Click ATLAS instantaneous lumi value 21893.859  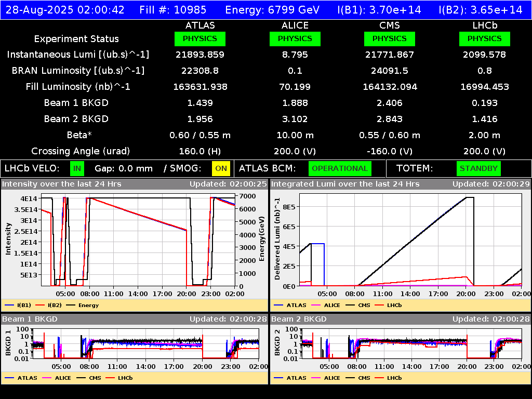(200, 55)
